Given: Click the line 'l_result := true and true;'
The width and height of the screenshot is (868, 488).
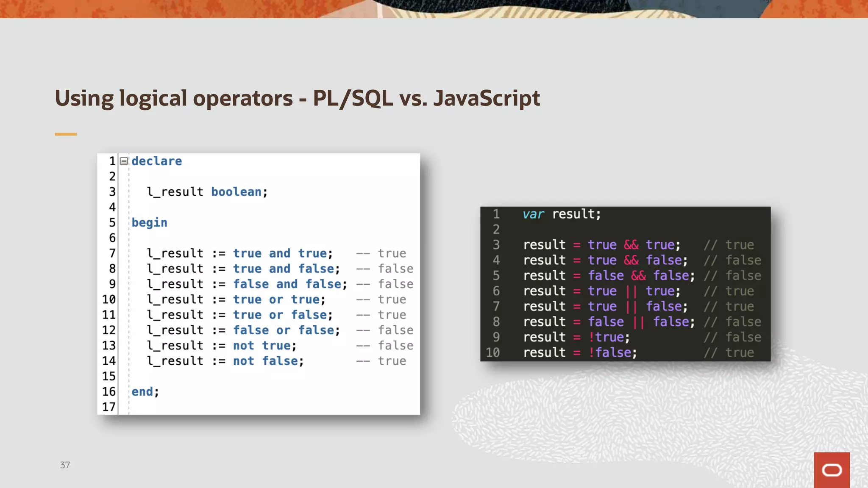Looking at the screenshot, I should point(240,253).
